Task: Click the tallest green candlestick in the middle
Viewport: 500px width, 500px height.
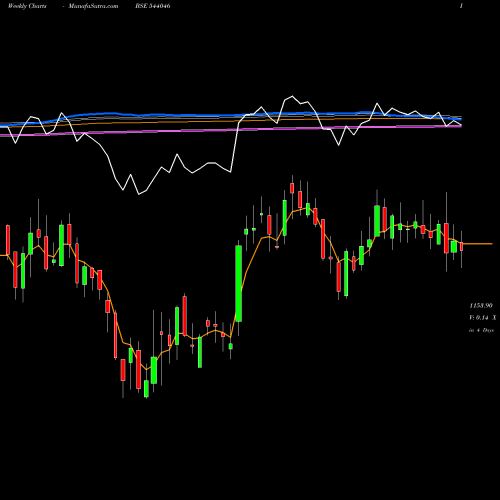Action: coord(239,283)
